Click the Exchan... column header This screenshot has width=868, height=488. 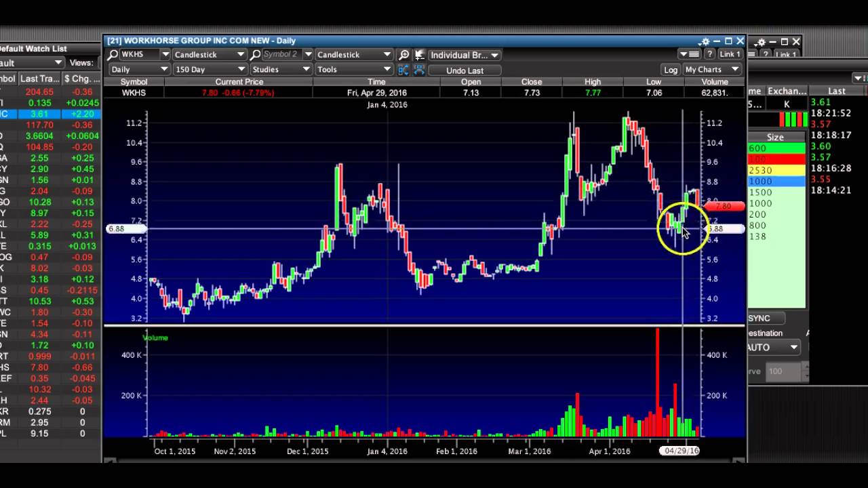tap(787, 91)
